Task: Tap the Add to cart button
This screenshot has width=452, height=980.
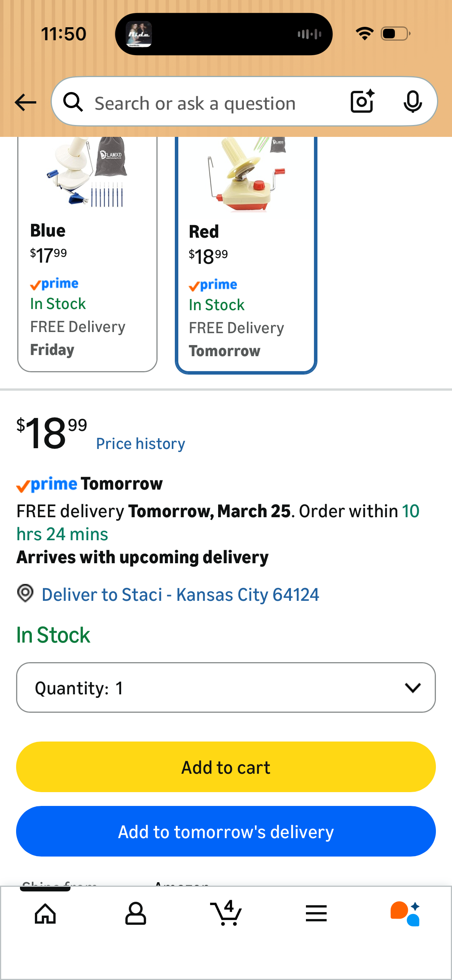Action: click(226, 767)
